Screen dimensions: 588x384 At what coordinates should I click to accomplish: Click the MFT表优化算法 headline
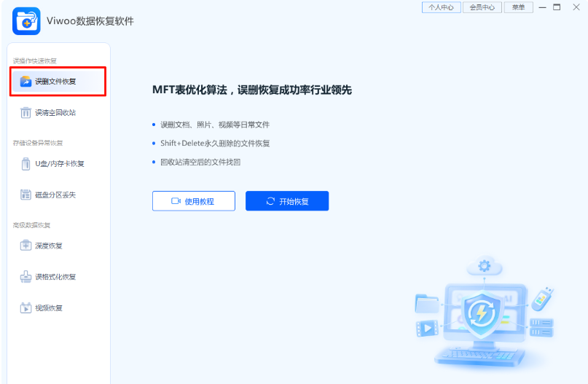pyautogui.click(x=252, y=90)
